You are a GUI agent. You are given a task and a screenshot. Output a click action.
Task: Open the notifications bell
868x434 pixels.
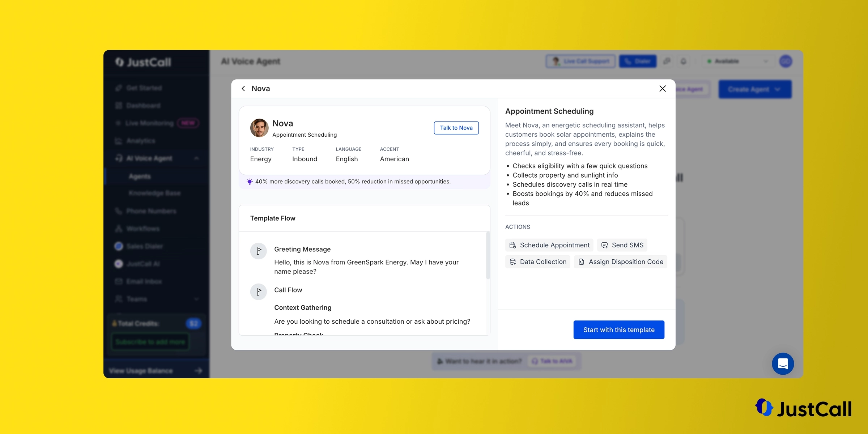(683, 61)
